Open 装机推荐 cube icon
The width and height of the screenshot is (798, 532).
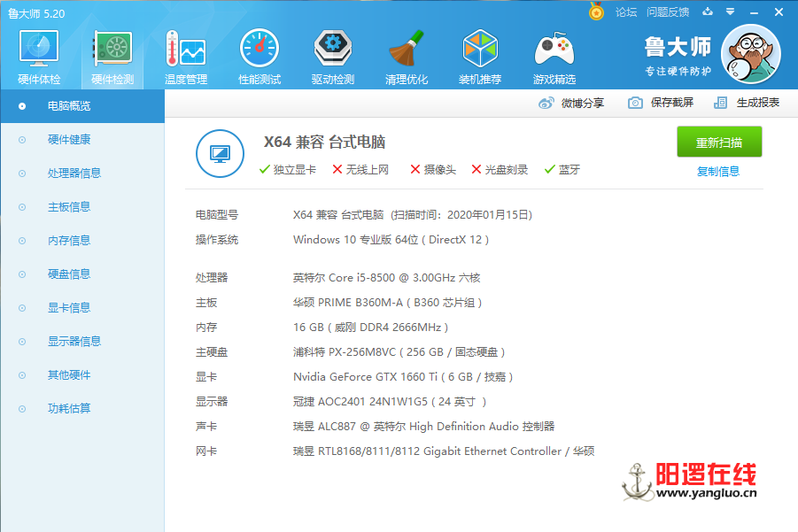(480, 57)
